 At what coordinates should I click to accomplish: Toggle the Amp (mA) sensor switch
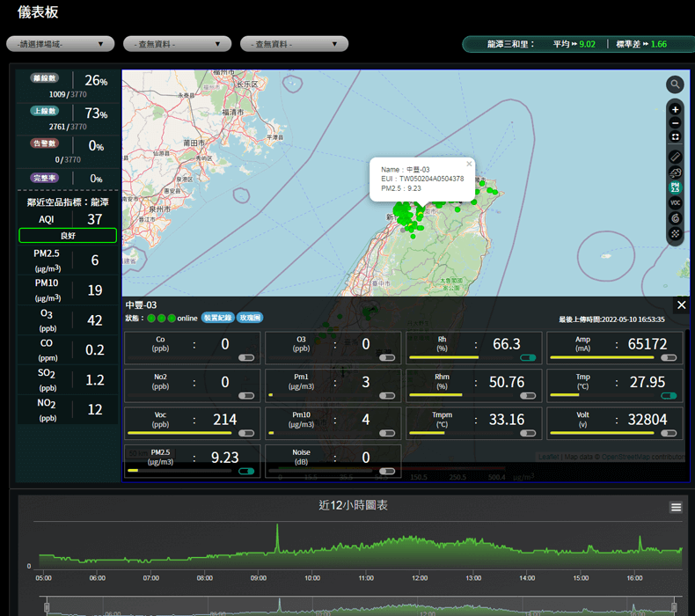669,357
